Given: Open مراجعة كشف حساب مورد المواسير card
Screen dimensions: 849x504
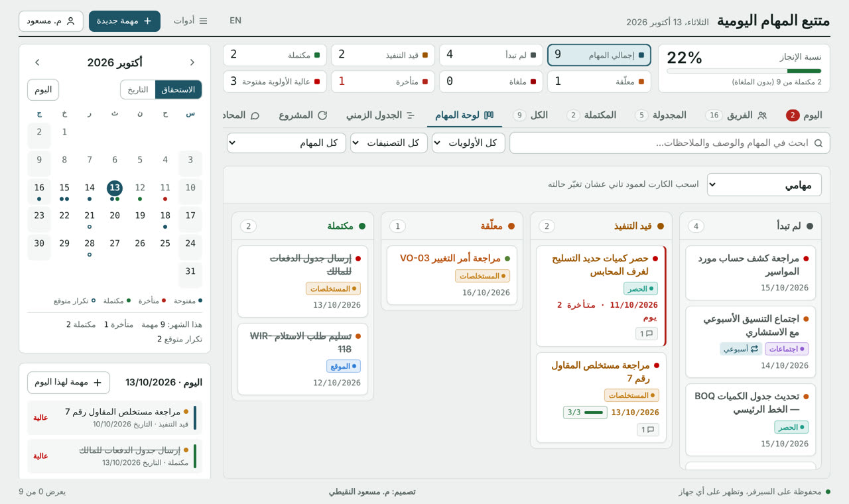Looking at the screenshot, I should (751, 273).
